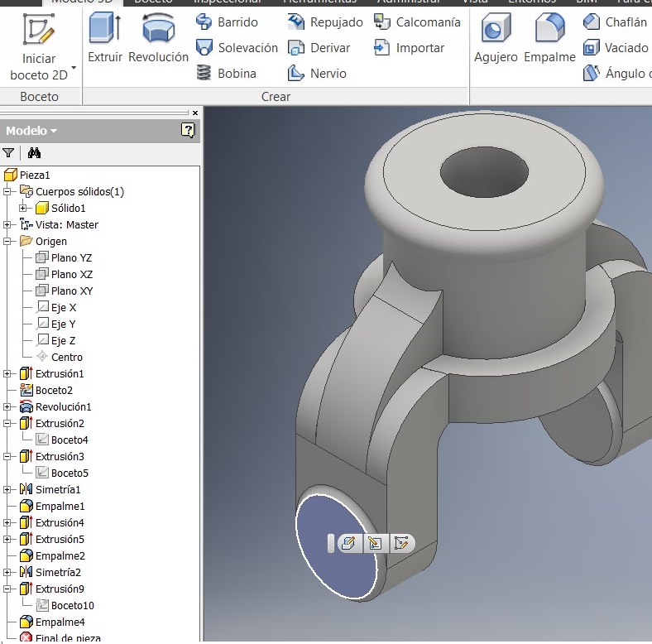Close the Modelo browser panel

(x=195, y=113)
